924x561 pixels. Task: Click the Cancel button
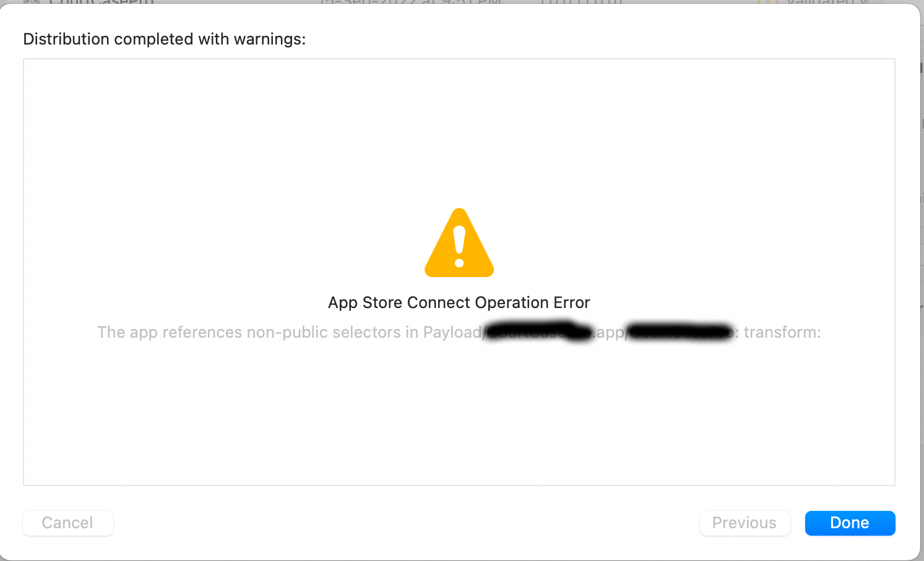tap(67, 523)
